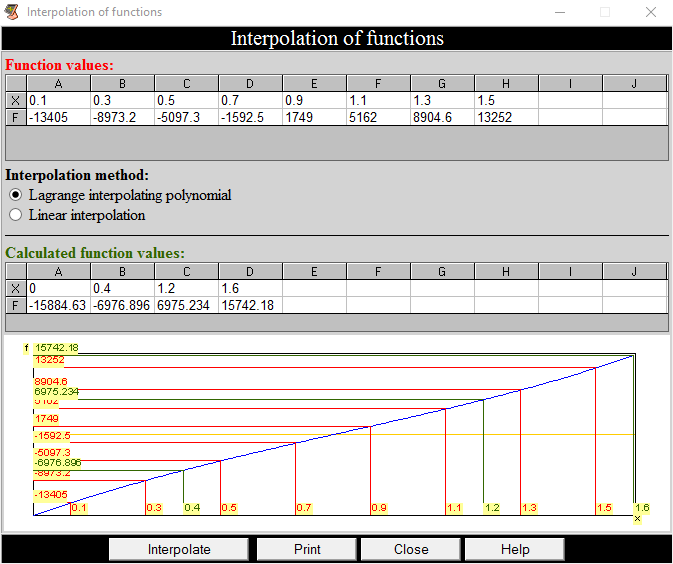Select the calculated X cell containing 0.4
The image size is (673, 564).
pyautogui.click(x=122, y=288)
